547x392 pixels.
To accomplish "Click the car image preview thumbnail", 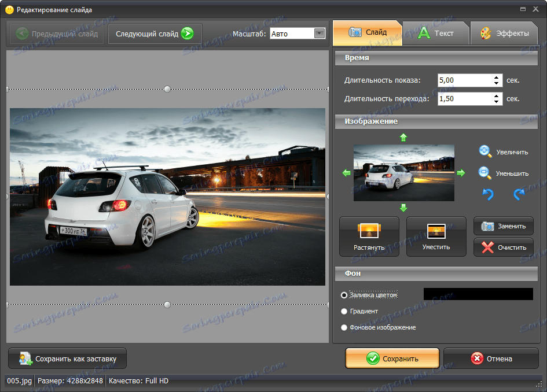I will (x=403, y=173).
